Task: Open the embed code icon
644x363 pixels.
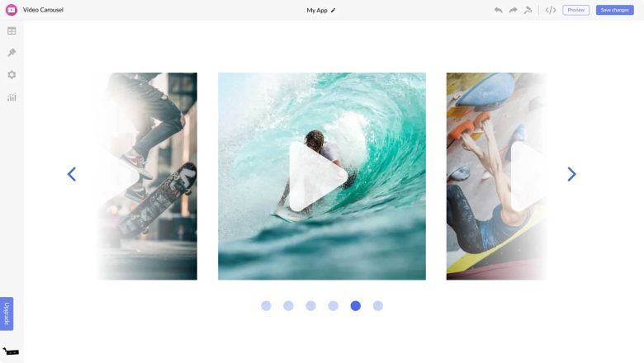Action: pos(551,10)
